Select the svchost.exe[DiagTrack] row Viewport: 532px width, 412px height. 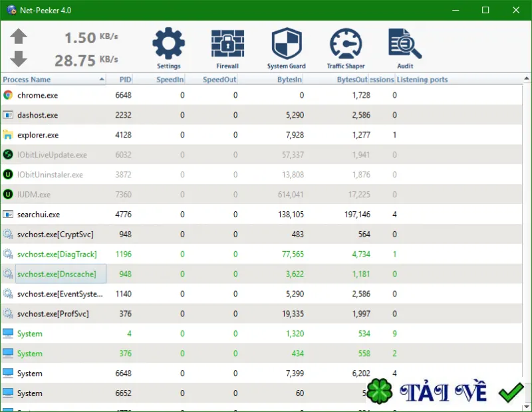tap(261, 254)
